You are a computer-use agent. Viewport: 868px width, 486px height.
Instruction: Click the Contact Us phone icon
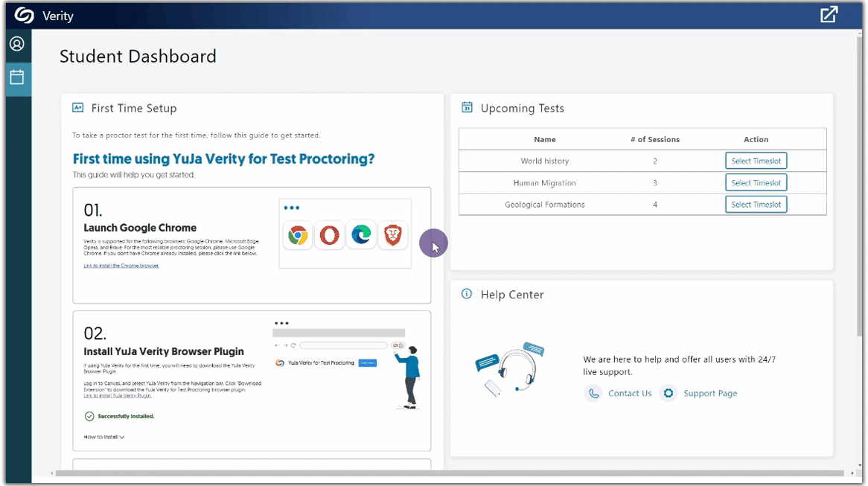coord(593,393)
